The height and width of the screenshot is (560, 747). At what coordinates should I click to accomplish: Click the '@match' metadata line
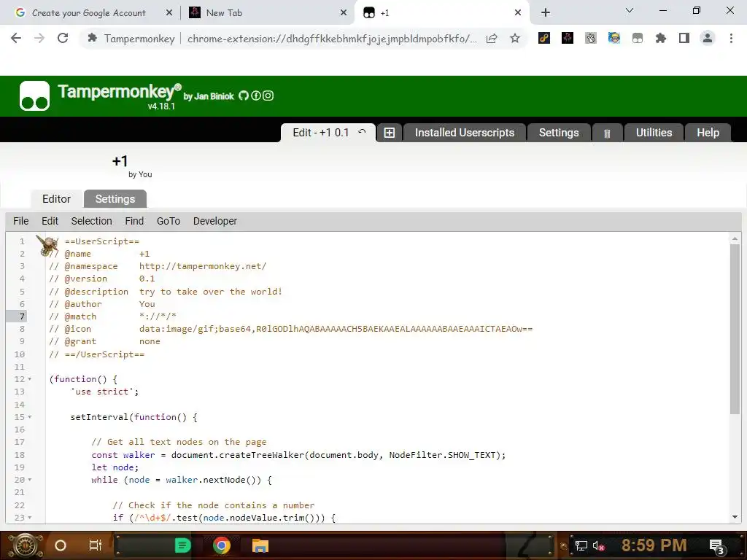(112, 316)
